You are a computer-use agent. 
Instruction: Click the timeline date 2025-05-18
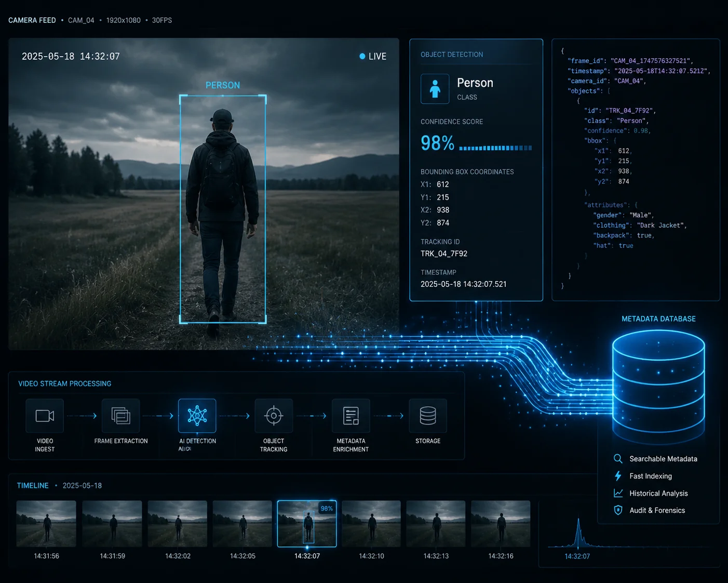(82, 485)
